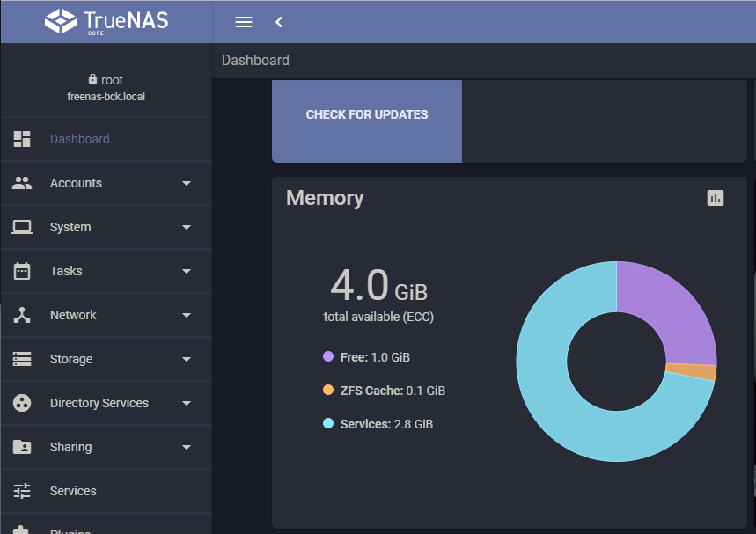Click the Services sliders icon
The width and height of the screenshot is (756, 534).
[22, 491]
